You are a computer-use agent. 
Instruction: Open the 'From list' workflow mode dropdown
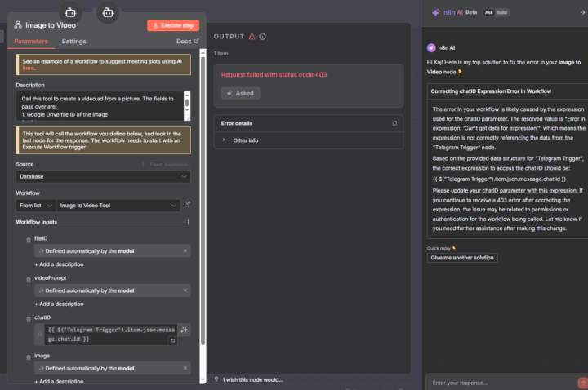pyautogui.click(x=35, y=205)
